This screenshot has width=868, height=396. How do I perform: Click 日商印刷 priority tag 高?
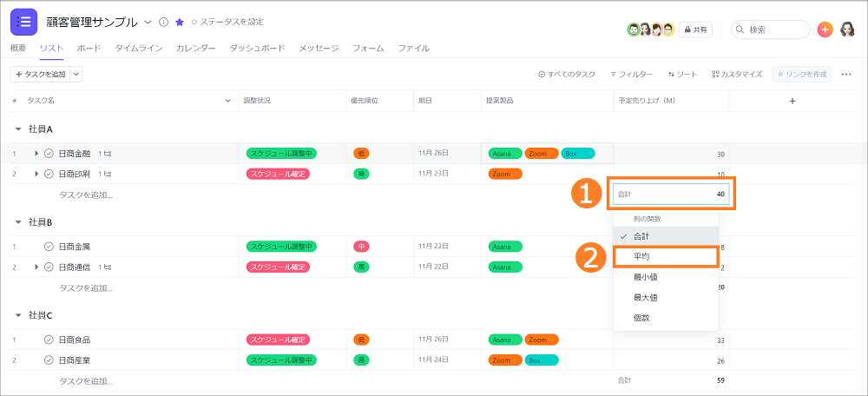(x=361, y=174)
